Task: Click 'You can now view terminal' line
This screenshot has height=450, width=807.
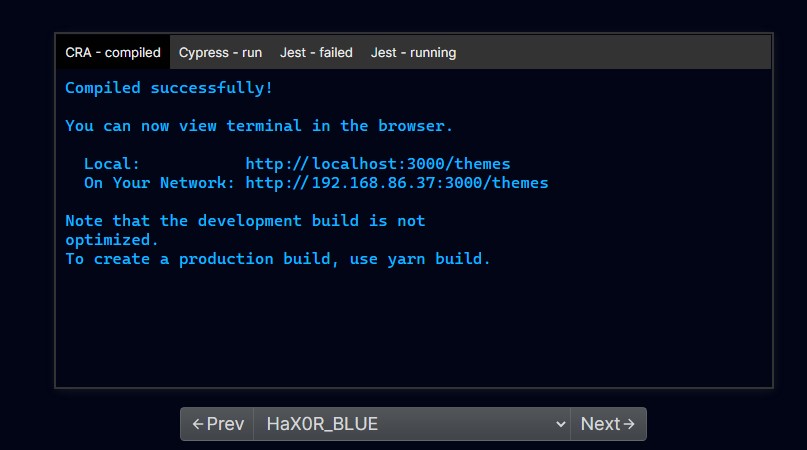Action: [x=259, y=126]
